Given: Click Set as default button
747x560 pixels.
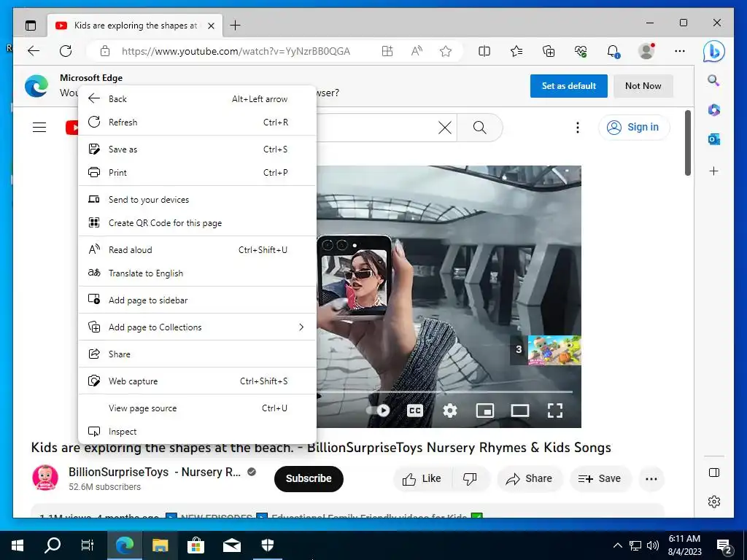Looking at the screenshot, I should click(x=568, y=86).
